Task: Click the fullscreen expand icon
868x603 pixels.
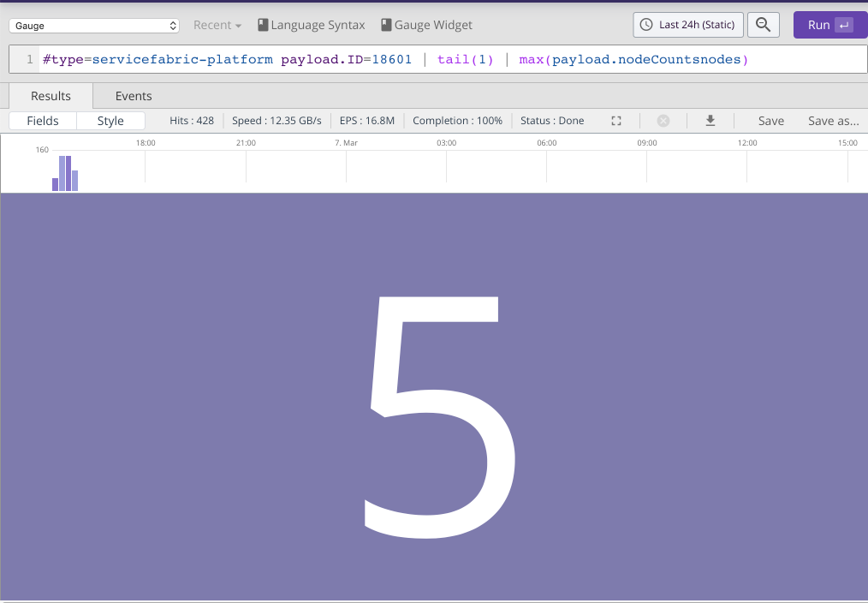Action: tap(615, 121)
